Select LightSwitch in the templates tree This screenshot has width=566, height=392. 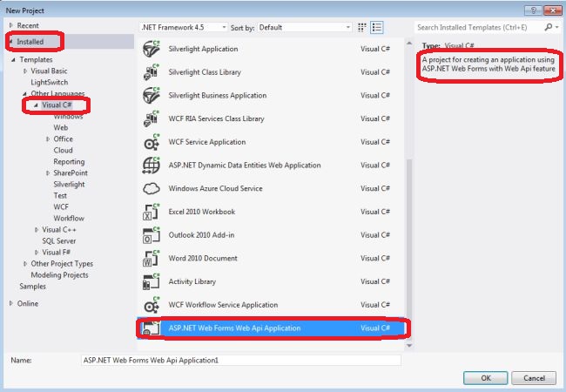click(49, 82)
